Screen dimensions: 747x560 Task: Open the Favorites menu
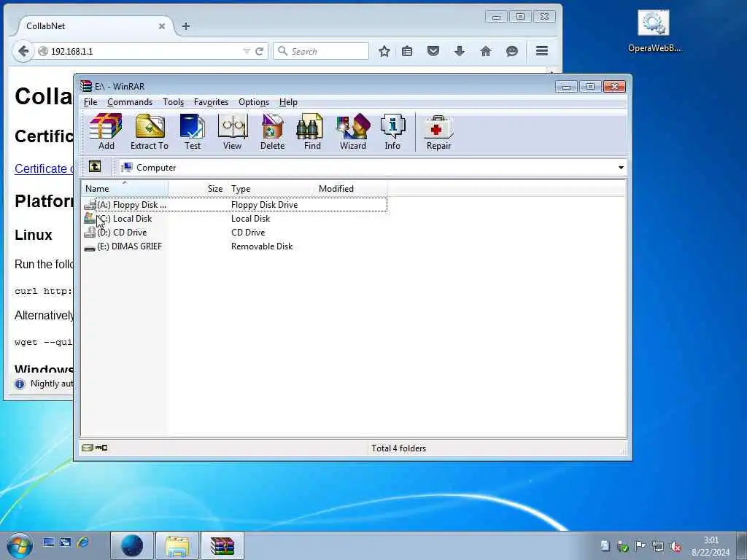coord(211,102)
